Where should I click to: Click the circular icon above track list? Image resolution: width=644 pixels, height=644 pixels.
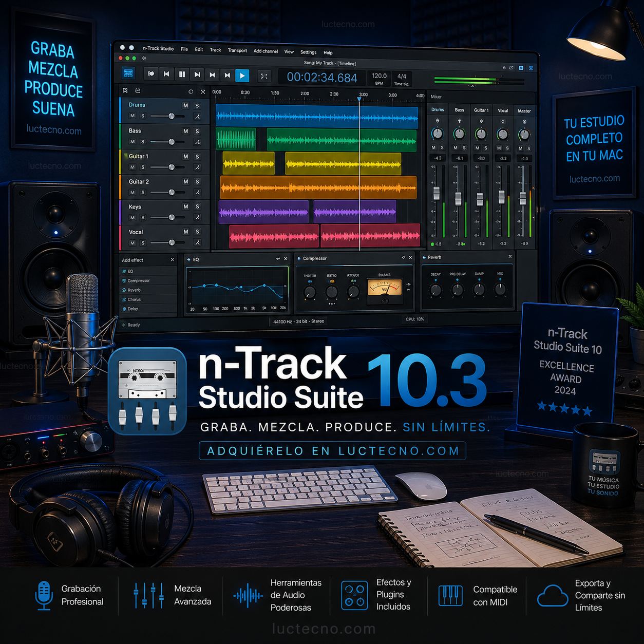[x=191, y=92]
